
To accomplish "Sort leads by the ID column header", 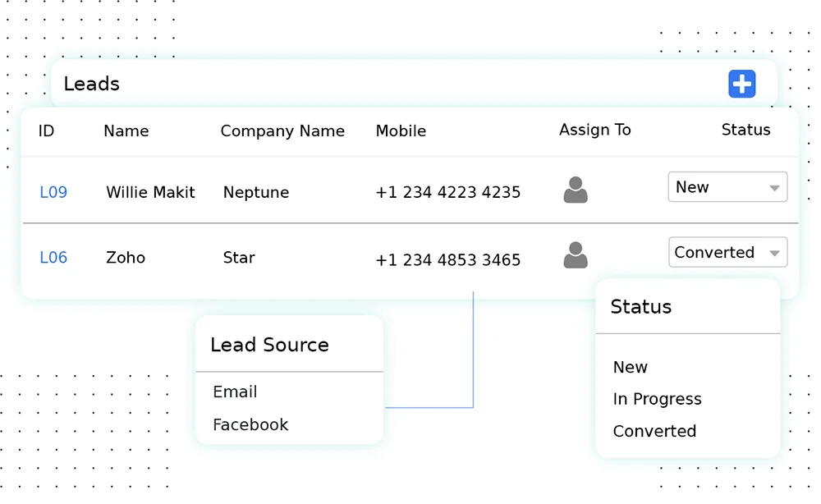I will (46, 131).
